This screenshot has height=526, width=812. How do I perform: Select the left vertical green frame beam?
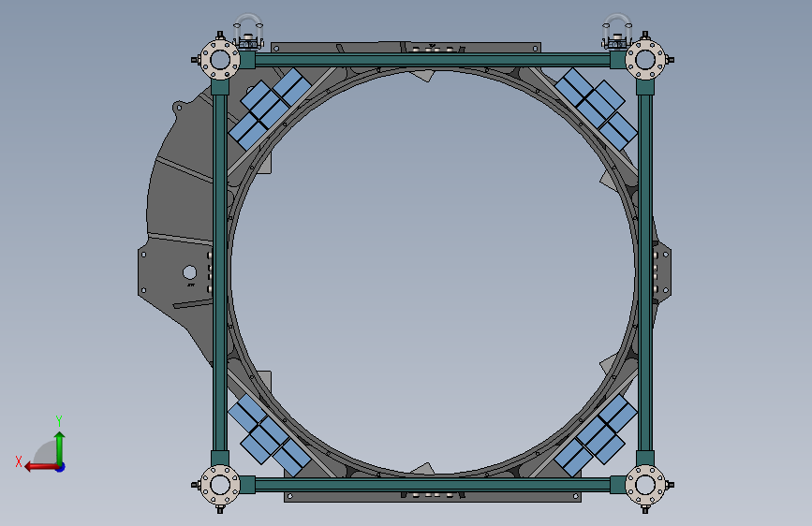pyautogui.click(x=219, y=272)
